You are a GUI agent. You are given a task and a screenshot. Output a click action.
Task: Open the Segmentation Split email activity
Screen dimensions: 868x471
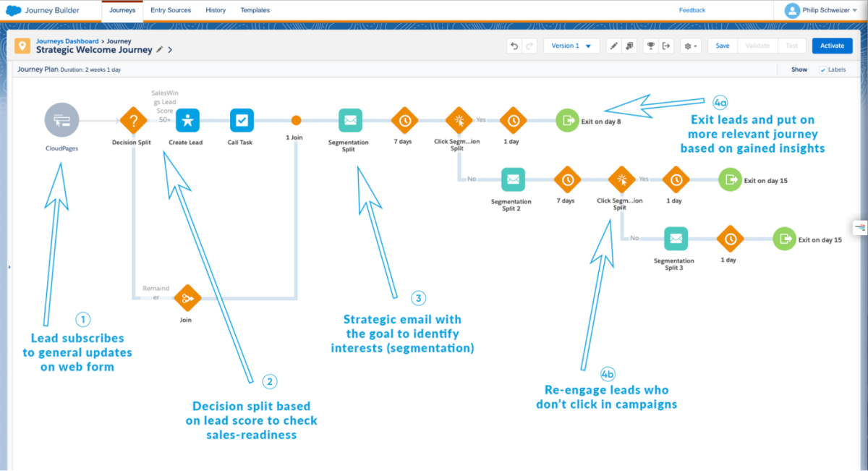click(x=349, y=120)
